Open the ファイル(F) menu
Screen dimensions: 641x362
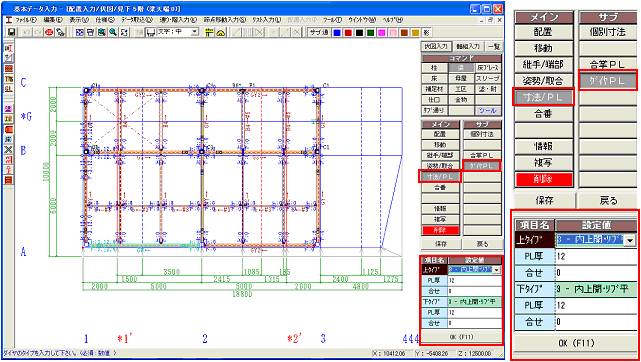[x=25, y=20]
